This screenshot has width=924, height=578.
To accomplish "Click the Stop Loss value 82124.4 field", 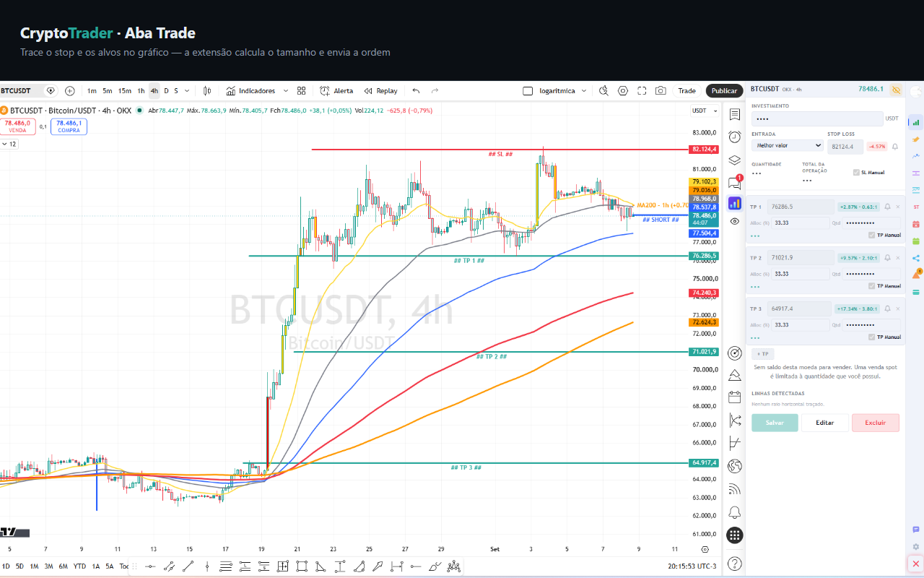I will [845, 147].
